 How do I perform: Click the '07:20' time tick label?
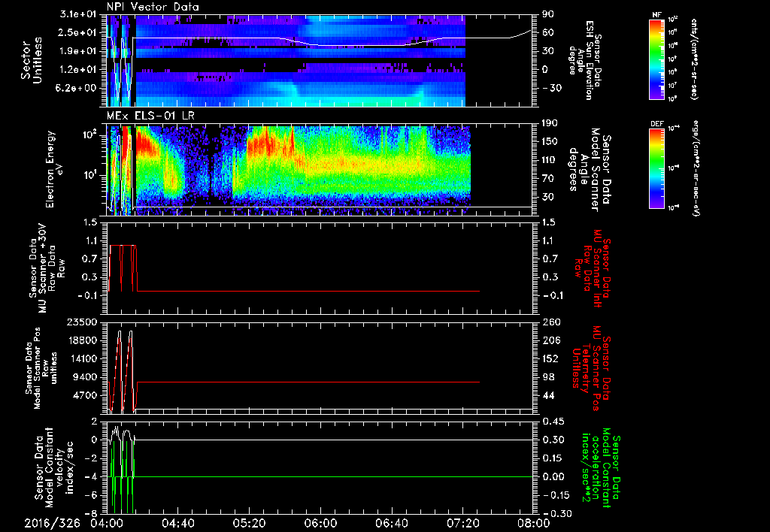coord(462,523)
